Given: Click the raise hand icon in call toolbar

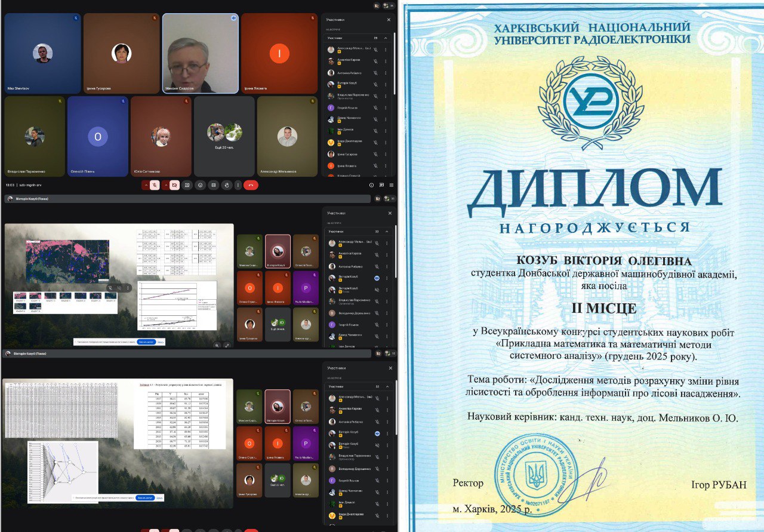Looking at the screenshot, I should [x=226, y=185].
